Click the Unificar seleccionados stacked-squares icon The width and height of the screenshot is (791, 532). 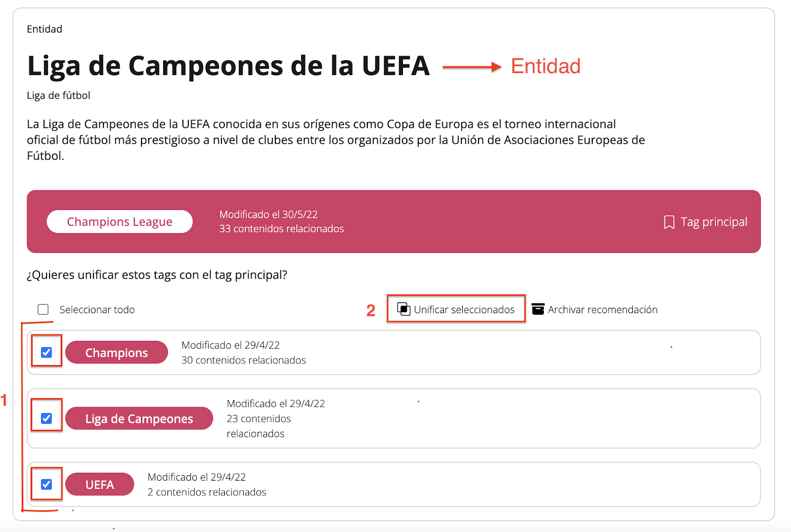click(403, 309)
